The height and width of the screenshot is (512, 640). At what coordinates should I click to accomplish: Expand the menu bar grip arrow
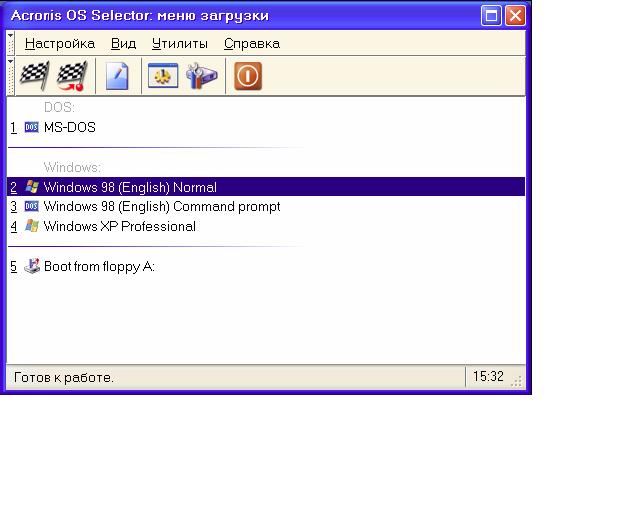coord(11,36)
